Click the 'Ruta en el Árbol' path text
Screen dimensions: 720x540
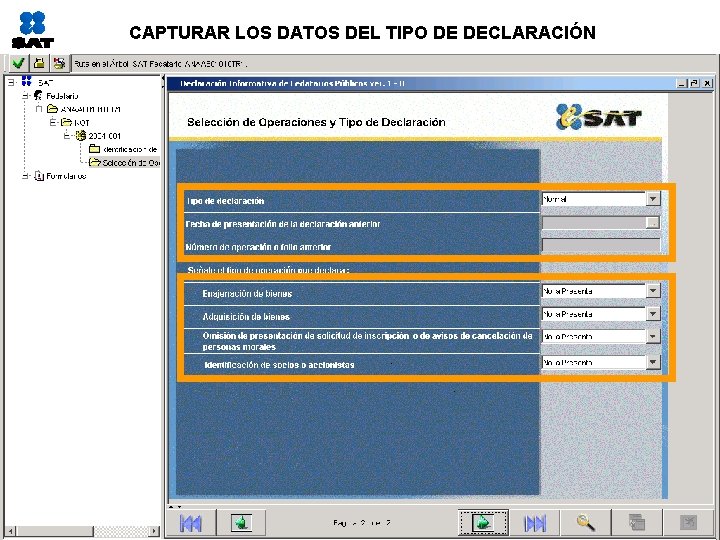click(x=160, y=64)
